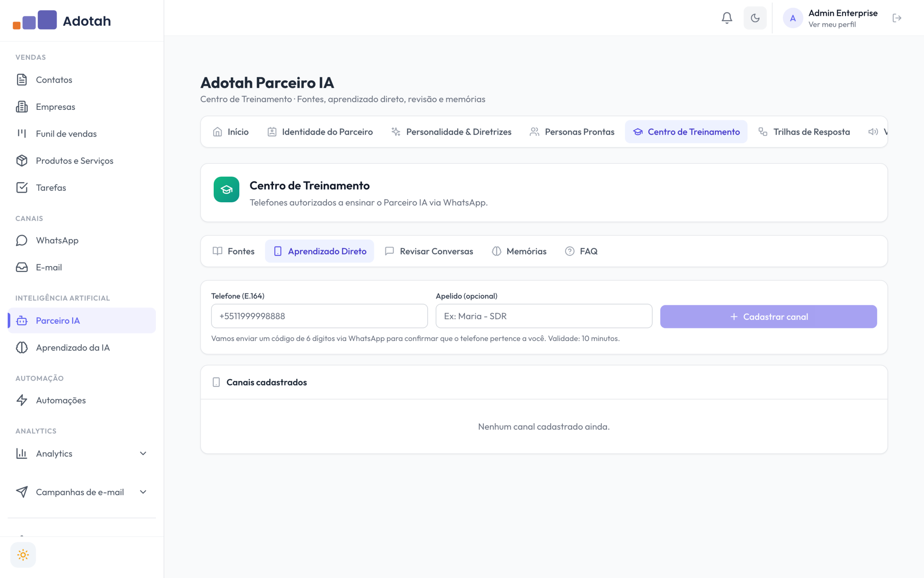The width and height of the screenshot is (924, 578).
Task: Click Automações lightning icon
Action: (22, 400)
